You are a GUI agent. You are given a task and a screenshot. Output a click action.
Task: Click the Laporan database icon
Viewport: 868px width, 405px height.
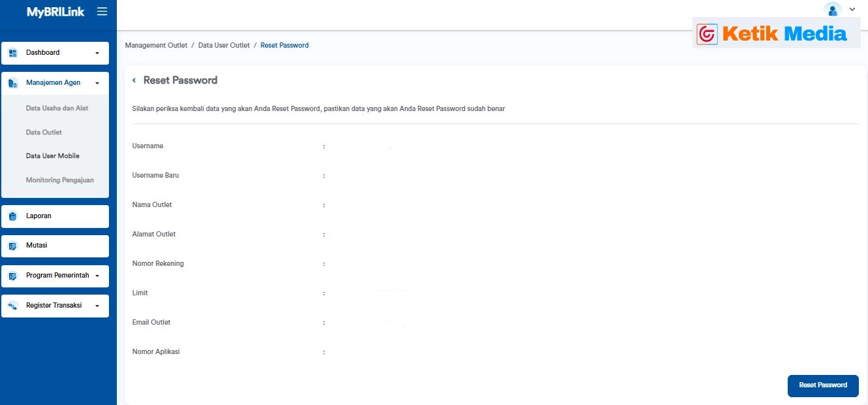pyautogui.click(x=12, y=216)
